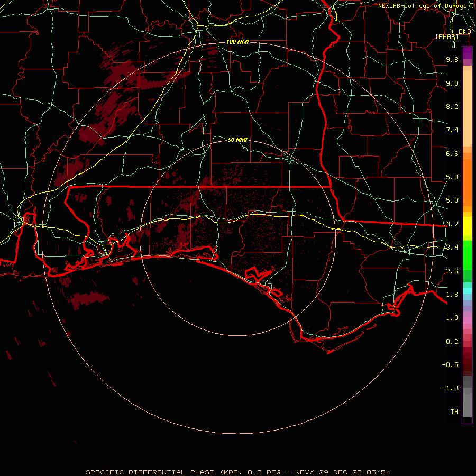The height and width of the screenshot is (476, 476).
Task: Pick the peach swatch on the colorbar
Action: tap(467, 109)
